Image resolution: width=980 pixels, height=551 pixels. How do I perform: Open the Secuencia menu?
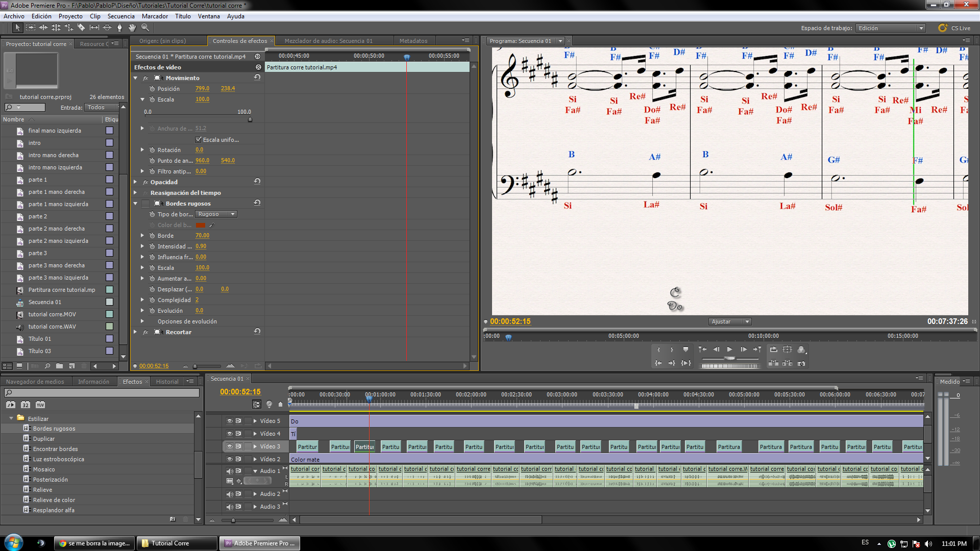click(120, 16)
